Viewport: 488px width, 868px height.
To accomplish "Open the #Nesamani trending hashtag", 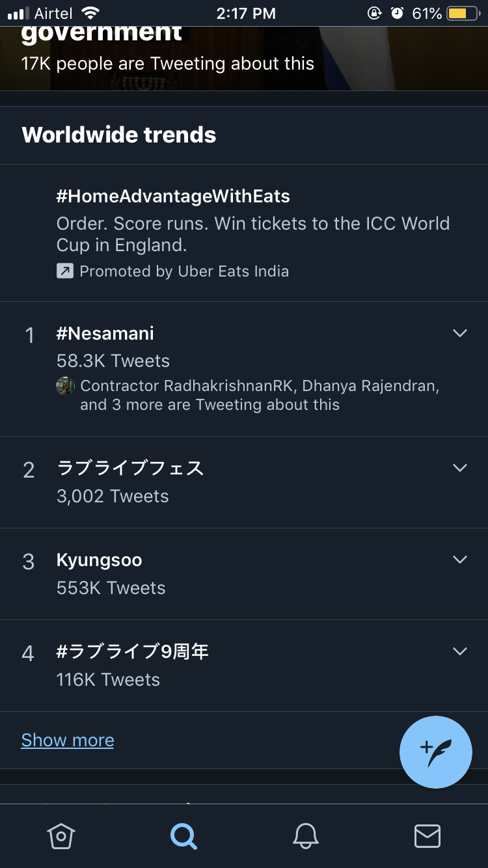I will pyautogui.click(x=105, y=334).
